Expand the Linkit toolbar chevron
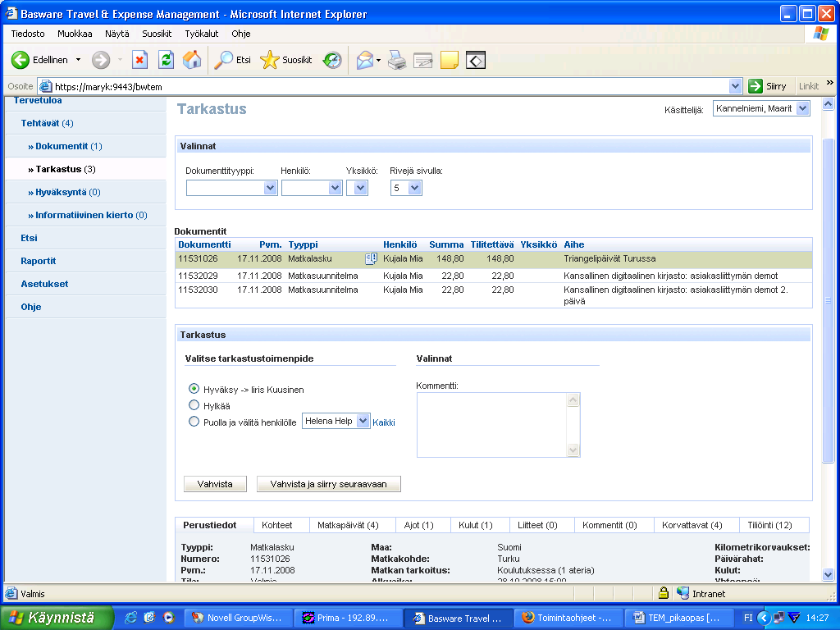The height and width of the screenshot is (630, 840). (830, 83)
